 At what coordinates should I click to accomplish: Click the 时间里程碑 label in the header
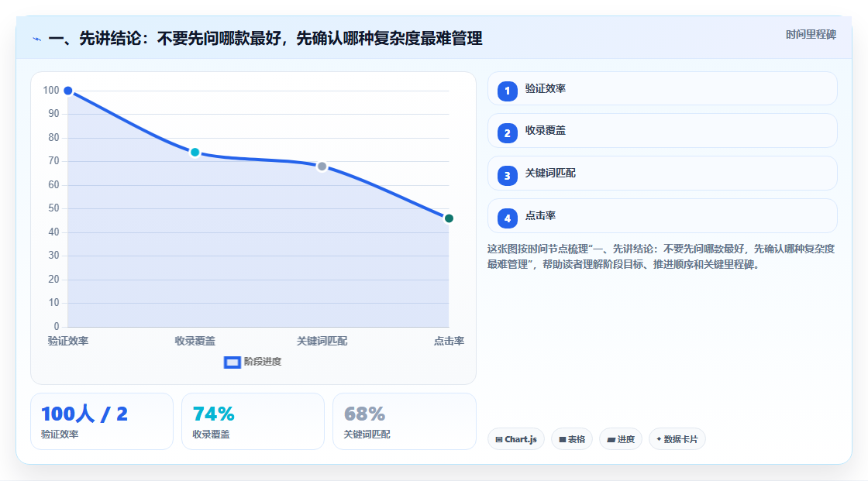tap(811, 35)
